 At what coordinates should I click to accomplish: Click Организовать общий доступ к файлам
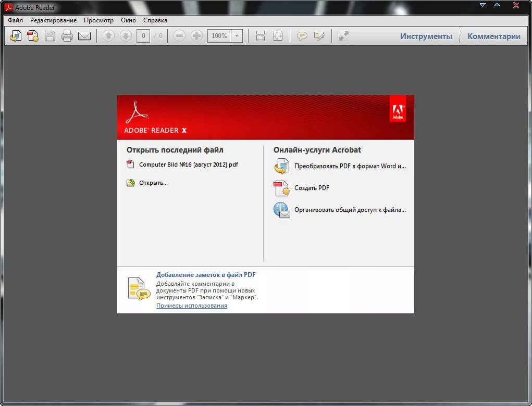tap(350, 210)
